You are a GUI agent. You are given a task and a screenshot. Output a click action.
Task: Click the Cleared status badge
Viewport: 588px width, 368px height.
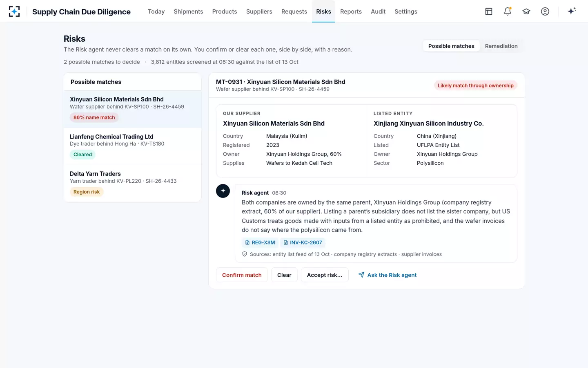82,155
